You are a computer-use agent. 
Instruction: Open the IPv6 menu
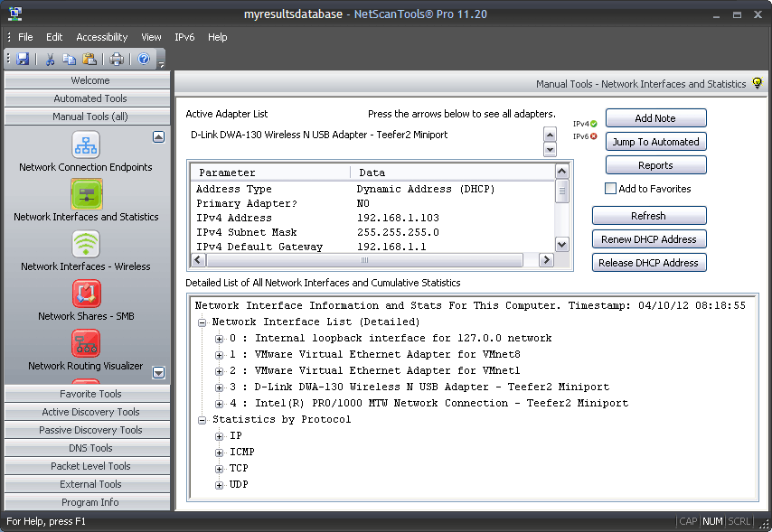click(x=184, y=37)
